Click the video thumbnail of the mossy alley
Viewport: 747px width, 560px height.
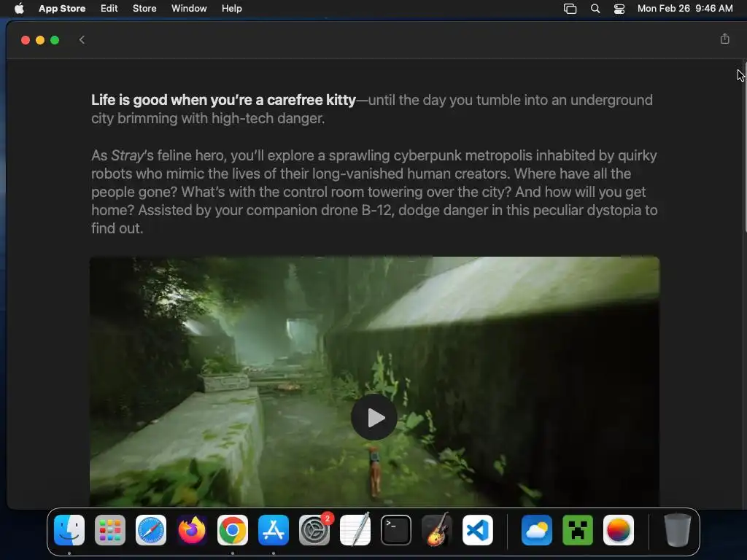(374, 381)
